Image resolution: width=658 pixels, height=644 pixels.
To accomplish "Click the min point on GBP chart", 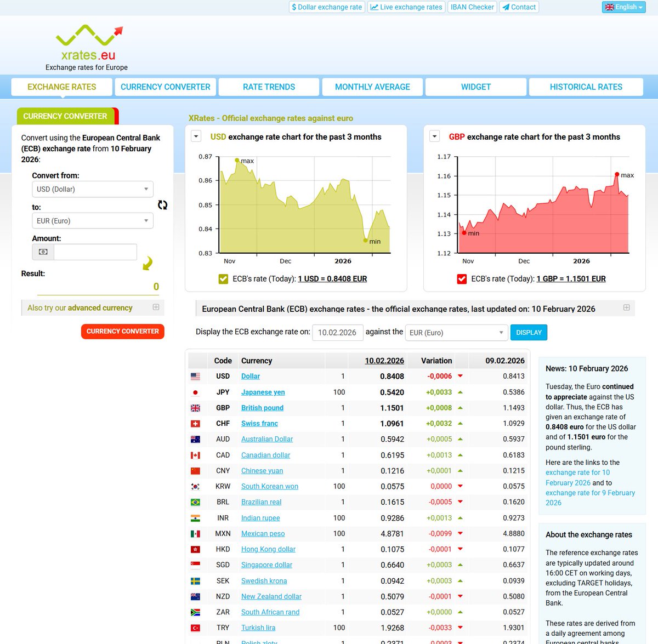I will (x=464, y=233).
